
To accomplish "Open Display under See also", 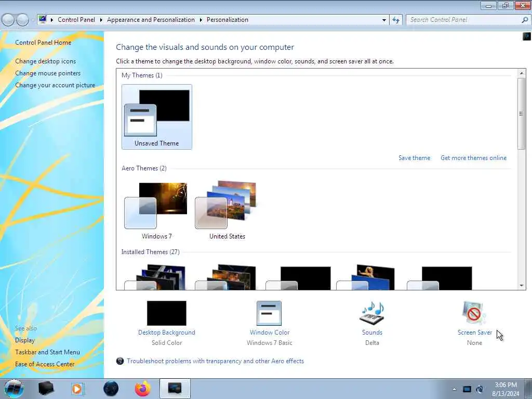I will point(25,340).
